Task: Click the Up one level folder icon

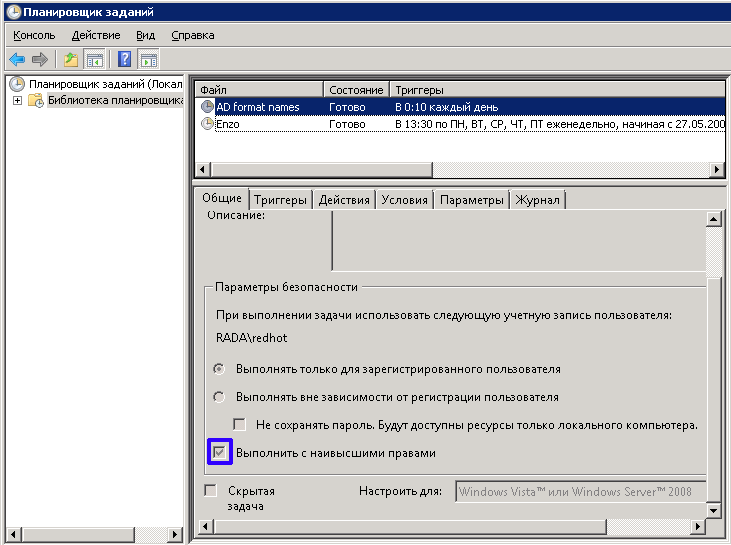Action: point(71,59)
